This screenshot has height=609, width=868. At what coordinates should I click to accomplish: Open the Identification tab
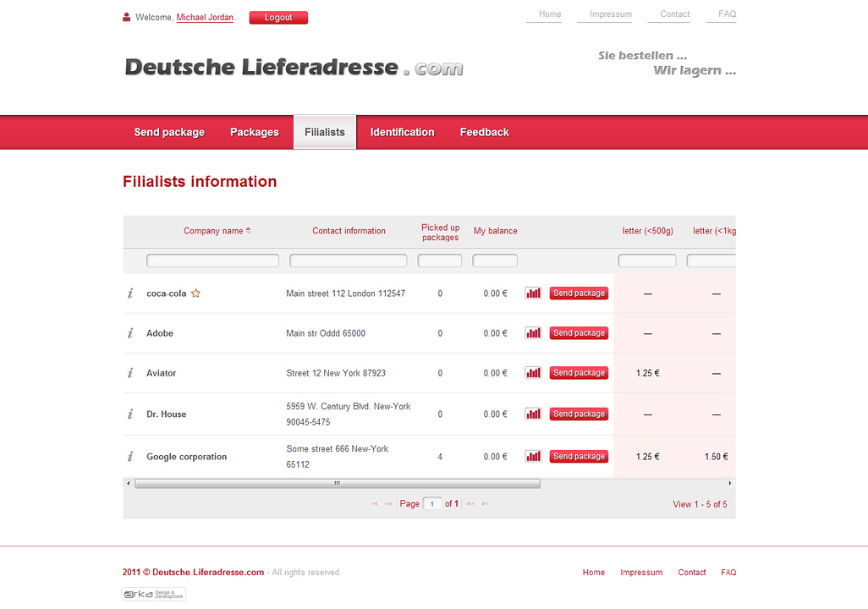tap(402, 132)
